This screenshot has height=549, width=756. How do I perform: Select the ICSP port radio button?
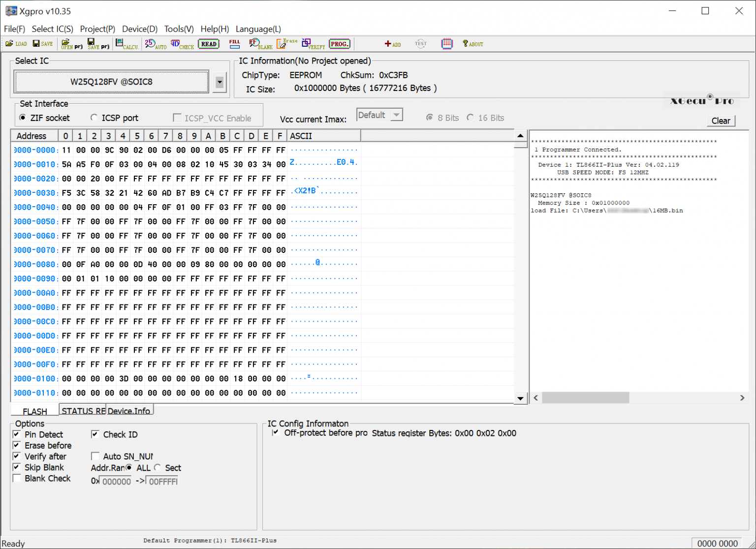click(x=94, y=118)
